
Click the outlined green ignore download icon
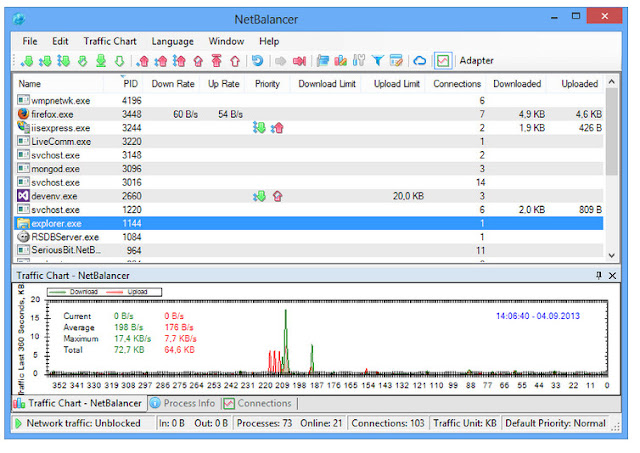[x=119, y=61]
